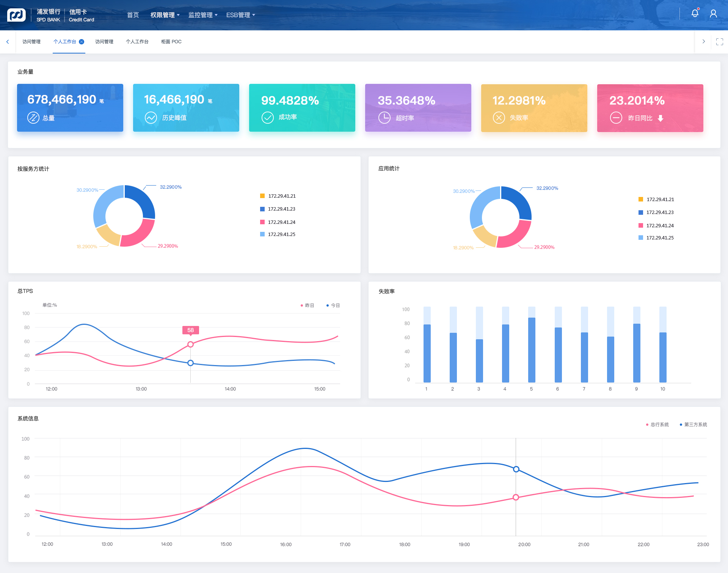This screenshot has width=728, height=573.
Task: Click the 16,466,190 历史峰值 card
Action: (186, 108)
